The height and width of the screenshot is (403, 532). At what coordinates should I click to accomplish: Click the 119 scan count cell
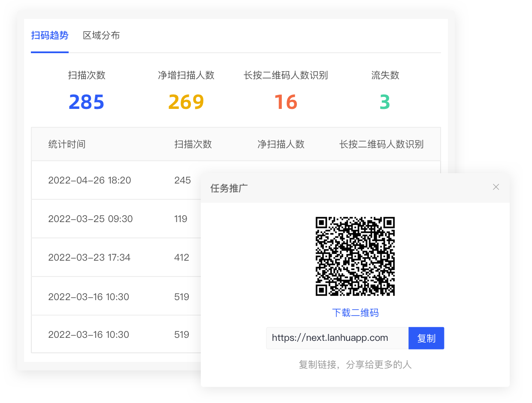pyautogui.click(x=181, y=219)
